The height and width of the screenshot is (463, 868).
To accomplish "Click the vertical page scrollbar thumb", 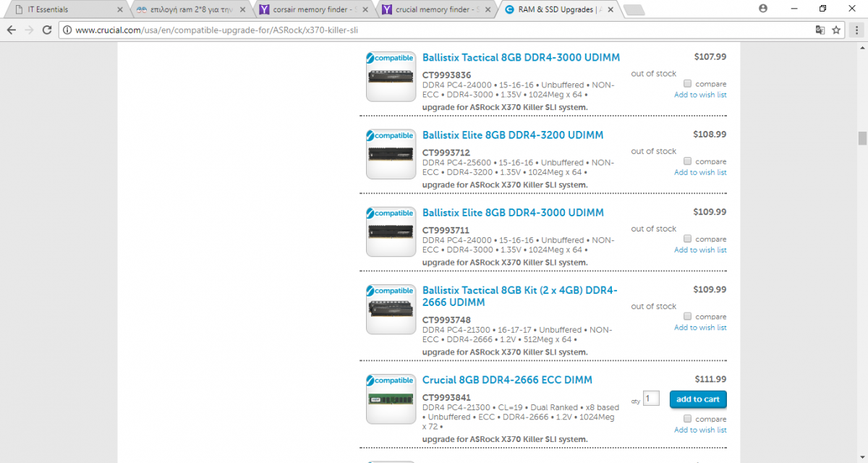I will pyautogui.click(x=862, y=138).
